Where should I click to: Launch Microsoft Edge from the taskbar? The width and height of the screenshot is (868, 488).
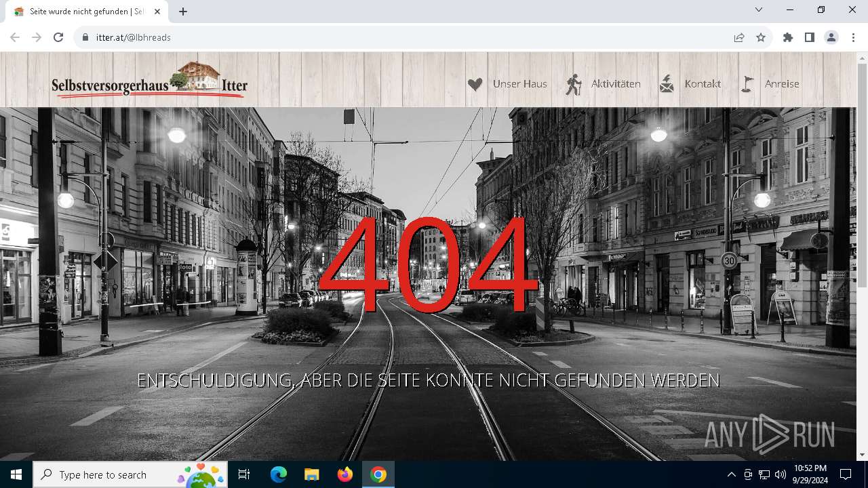(x=278, y=474)
